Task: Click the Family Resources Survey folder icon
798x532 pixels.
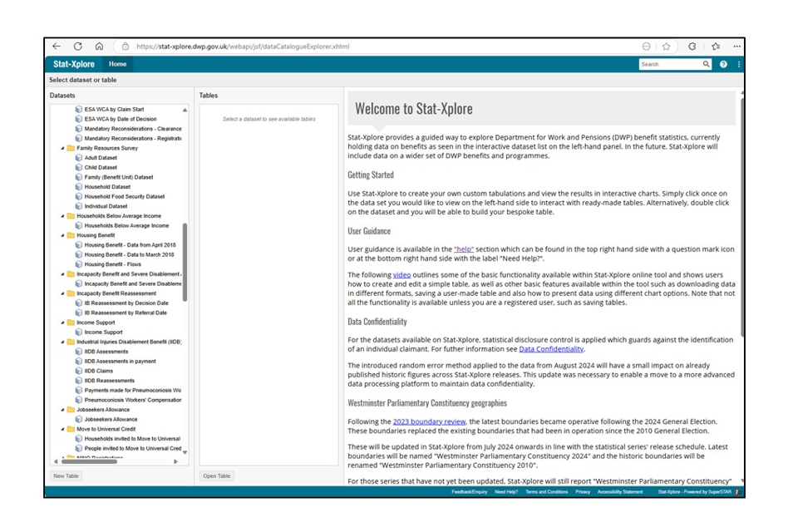Action: pyautogui.click(x=71, y=148)
